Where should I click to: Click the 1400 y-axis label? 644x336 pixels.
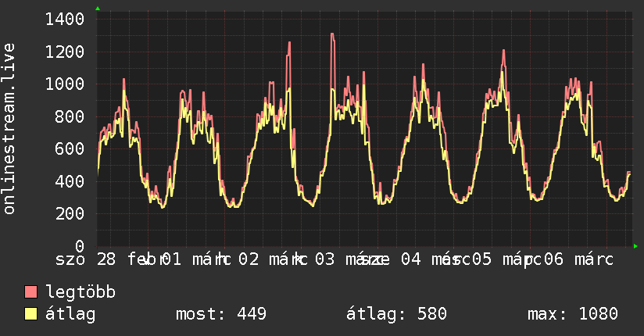pyautogui.click(x=65, y=20)
